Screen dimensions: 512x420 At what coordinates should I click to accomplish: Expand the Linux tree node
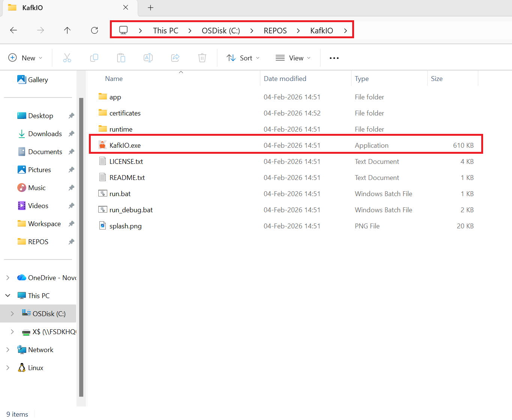[x=8, y=367]
